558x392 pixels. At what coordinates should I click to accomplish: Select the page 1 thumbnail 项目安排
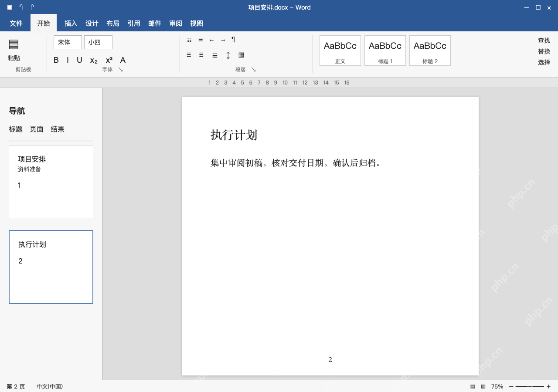tap(51, 182)
